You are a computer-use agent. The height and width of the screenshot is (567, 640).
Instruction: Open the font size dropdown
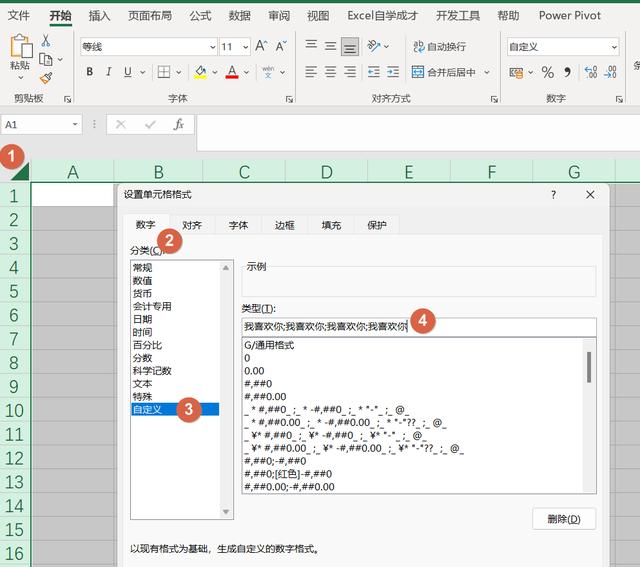pyautogui.click(x=245, y=47)
